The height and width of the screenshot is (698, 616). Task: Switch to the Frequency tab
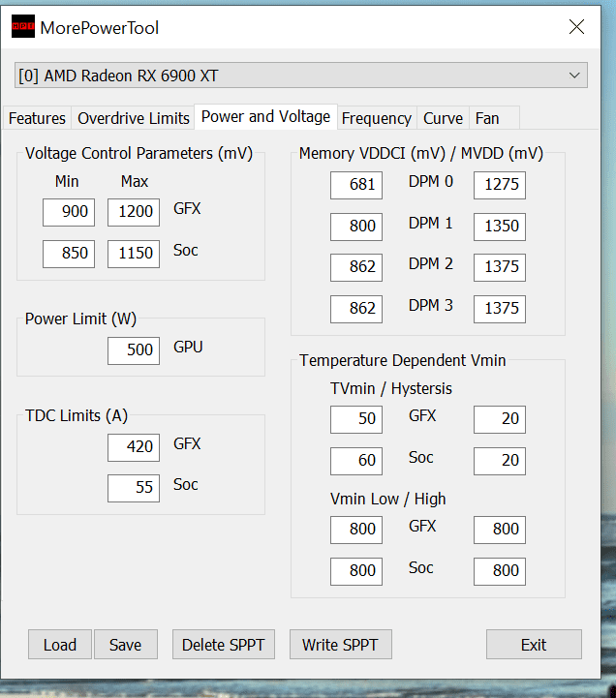pos(377,118)
